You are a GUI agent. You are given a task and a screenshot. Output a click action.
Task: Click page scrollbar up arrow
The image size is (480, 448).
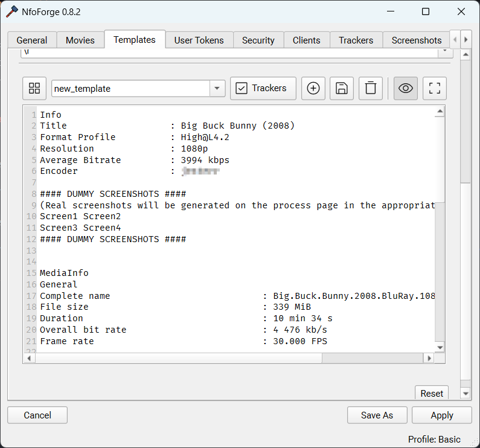click(x=466, y=54)
